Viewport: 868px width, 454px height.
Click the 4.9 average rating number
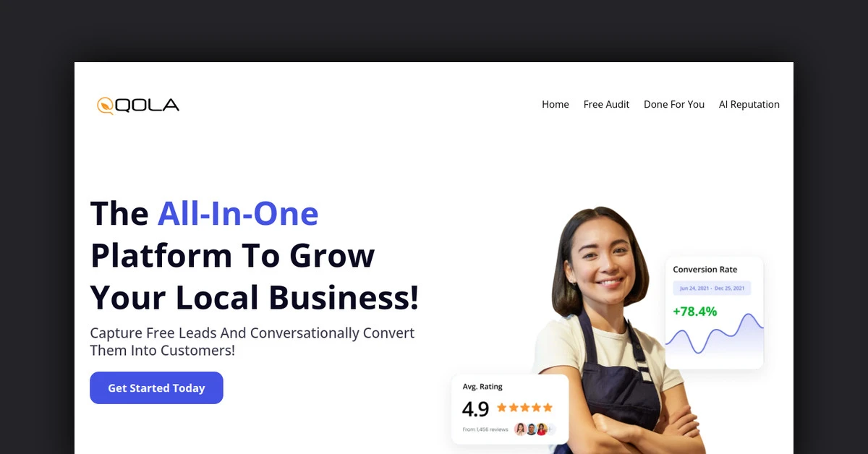[475, 409]
